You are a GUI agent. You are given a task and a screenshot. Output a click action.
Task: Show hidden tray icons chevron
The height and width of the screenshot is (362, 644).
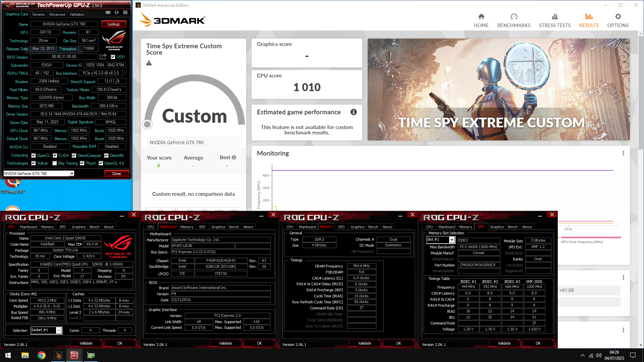(x=583, y=355)
